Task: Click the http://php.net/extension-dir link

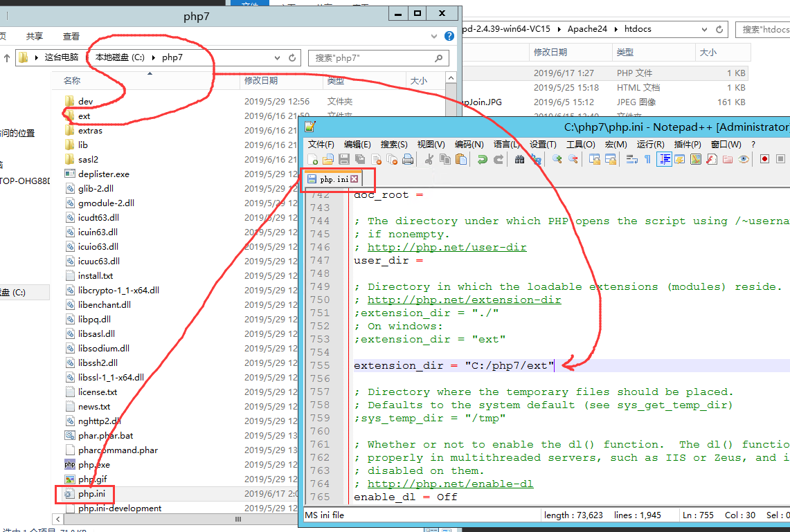Action: pyautogui.click(x=464, y=300)
